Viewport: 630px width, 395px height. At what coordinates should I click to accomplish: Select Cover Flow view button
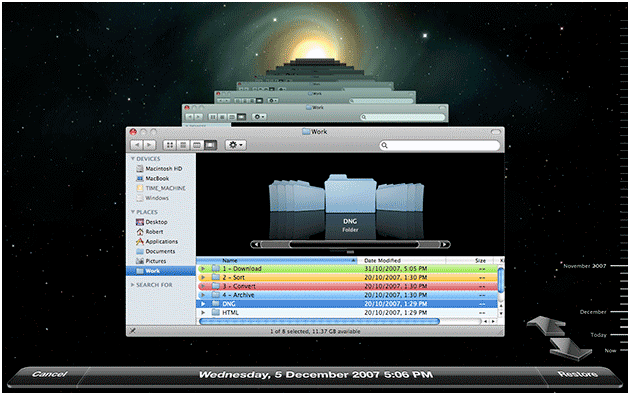pyautogui.click(x=210, y=145)
